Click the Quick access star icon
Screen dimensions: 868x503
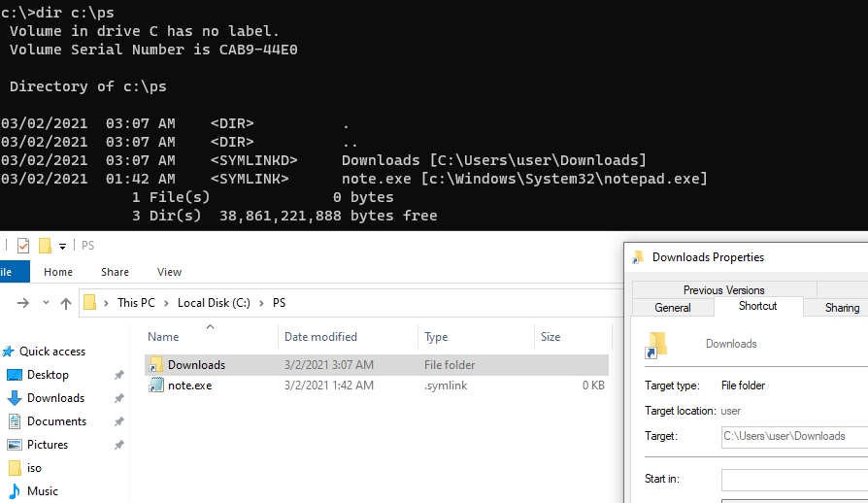pos(9,352)
